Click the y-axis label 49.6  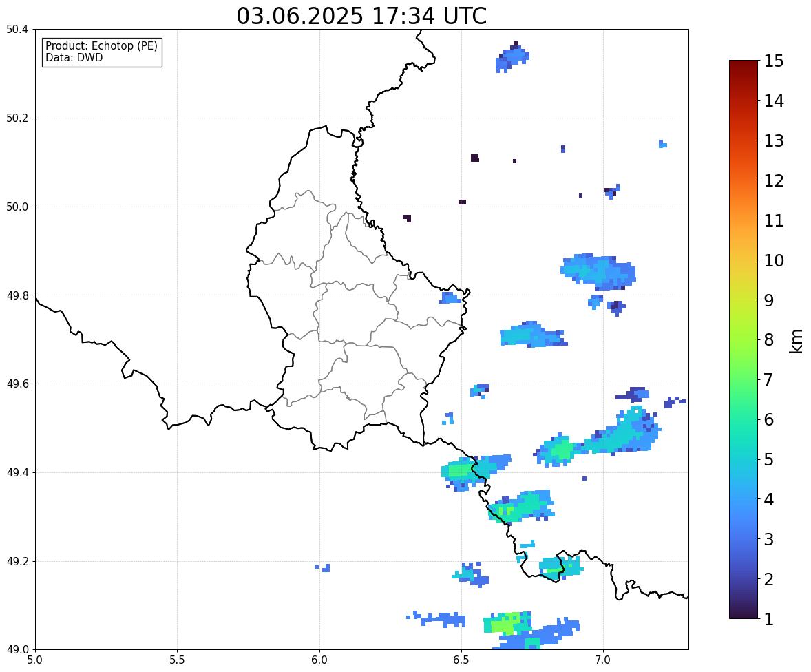[17, 384]
